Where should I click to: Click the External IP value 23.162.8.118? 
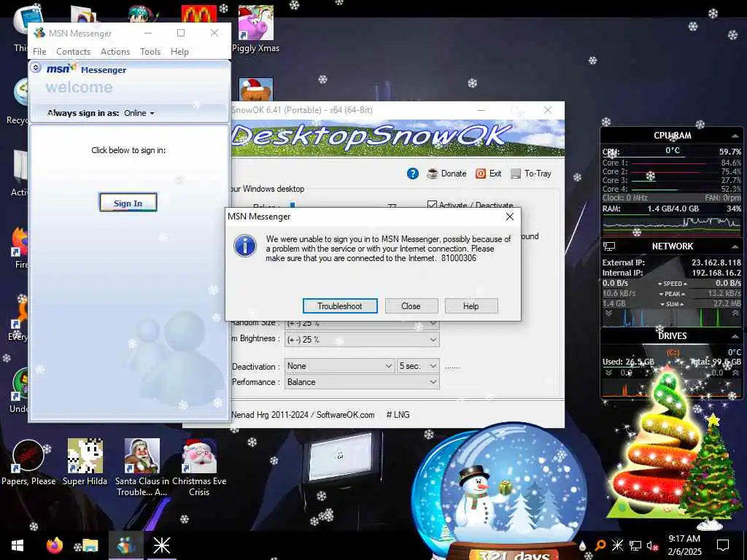coord(716,262)
